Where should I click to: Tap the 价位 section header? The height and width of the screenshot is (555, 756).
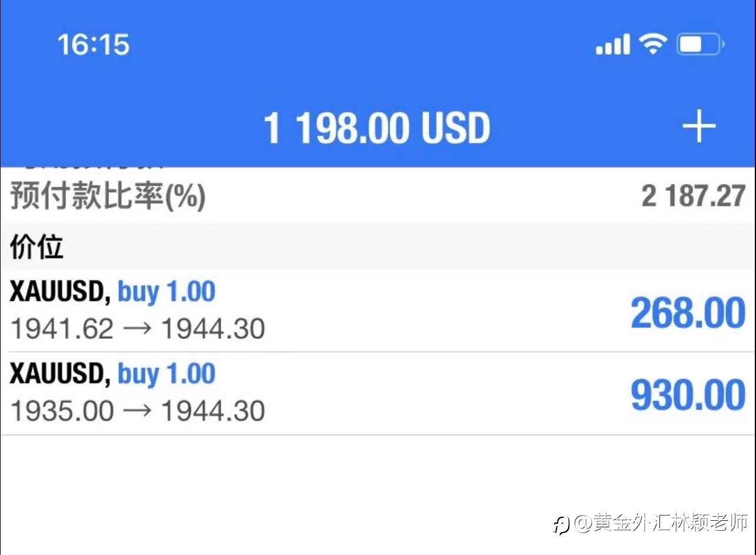point(37,247)
